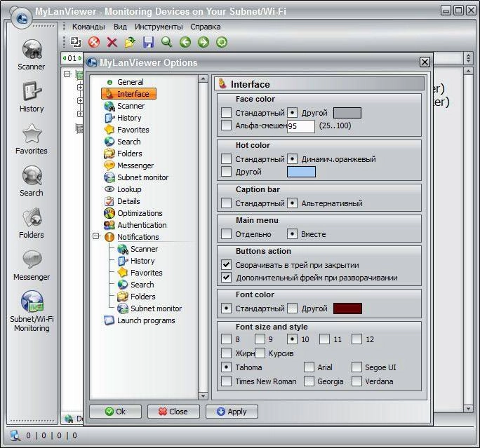Click the red stop scan toolbar icon
The image size is (480, 448).
[x=94, y=42]
